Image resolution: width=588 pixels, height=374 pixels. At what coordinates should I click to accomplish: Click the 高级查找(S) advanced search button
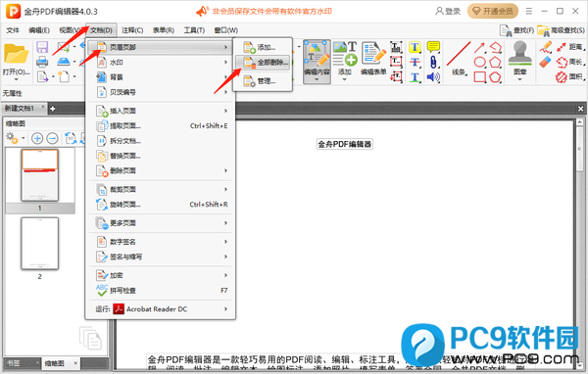click(x=561, y=30)
